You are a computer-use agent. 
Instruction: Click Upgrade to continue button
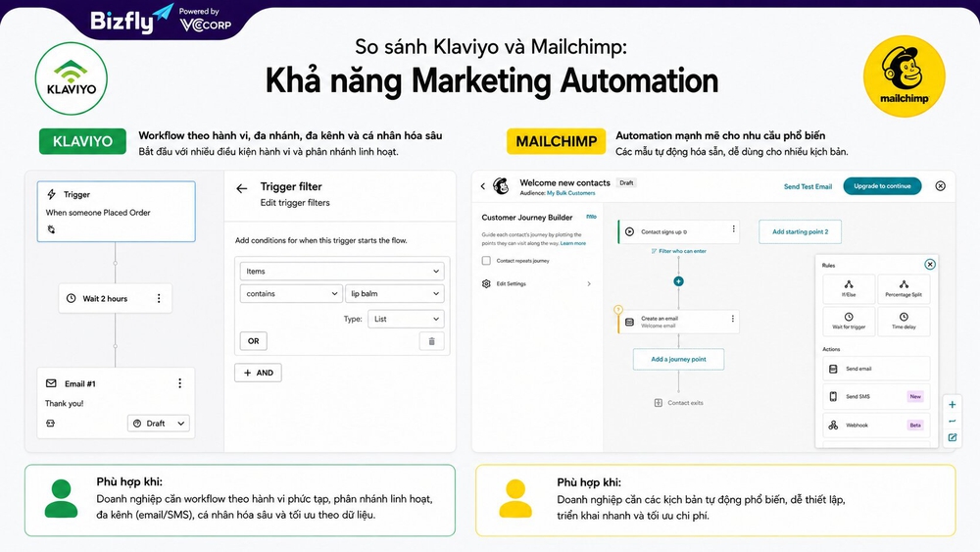click(x=882, y=186)
